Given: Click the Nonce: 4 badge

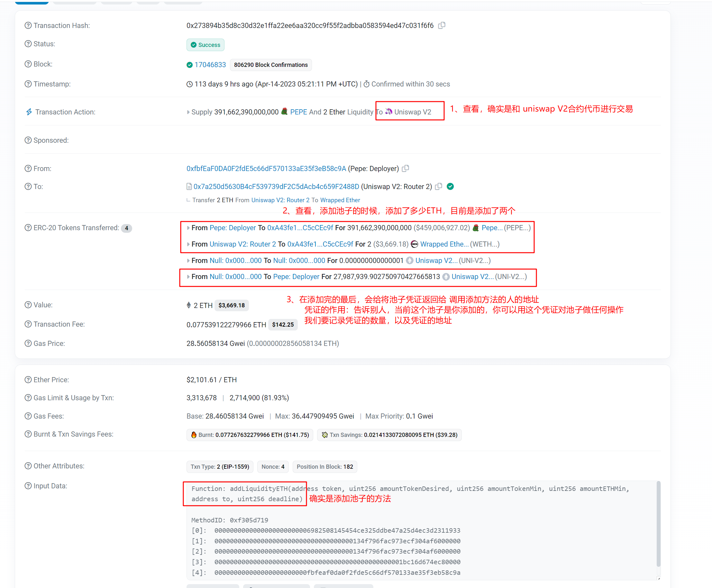Looking at the screenshot, I should (x=273, y=466).
